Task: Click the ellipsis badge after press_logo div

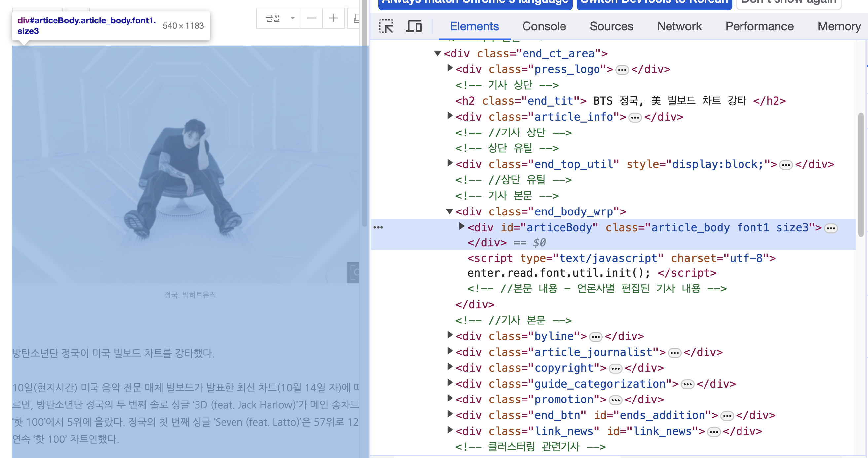Action: click(x=622, y=70)
